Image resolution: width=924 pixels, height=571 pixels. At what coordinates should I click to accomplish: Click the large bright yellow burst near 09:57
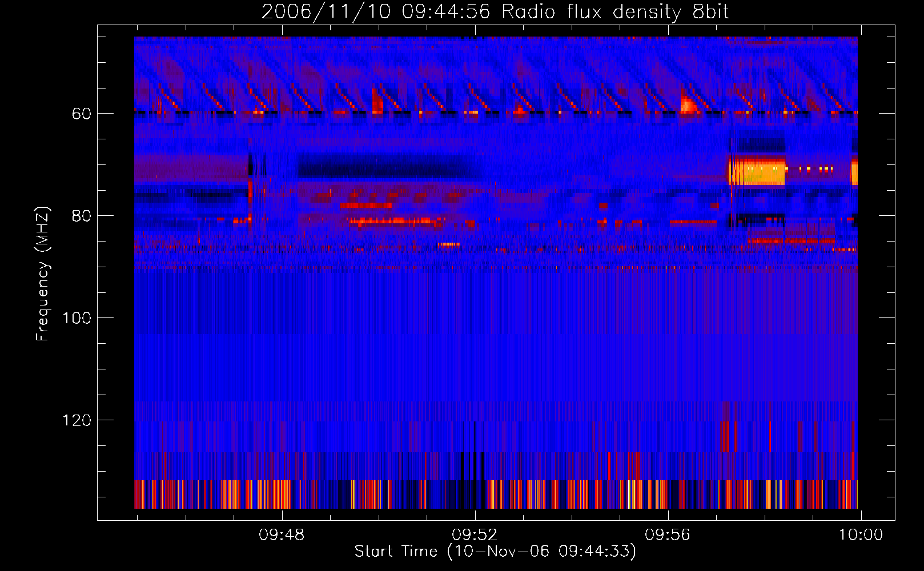tap(756, 171)
